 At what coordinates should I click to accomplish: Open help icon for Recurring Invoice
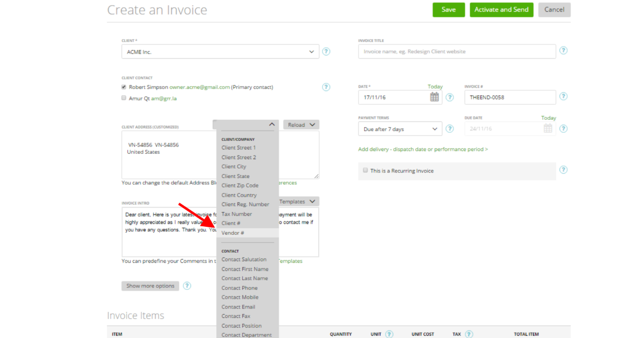[564, 170]
